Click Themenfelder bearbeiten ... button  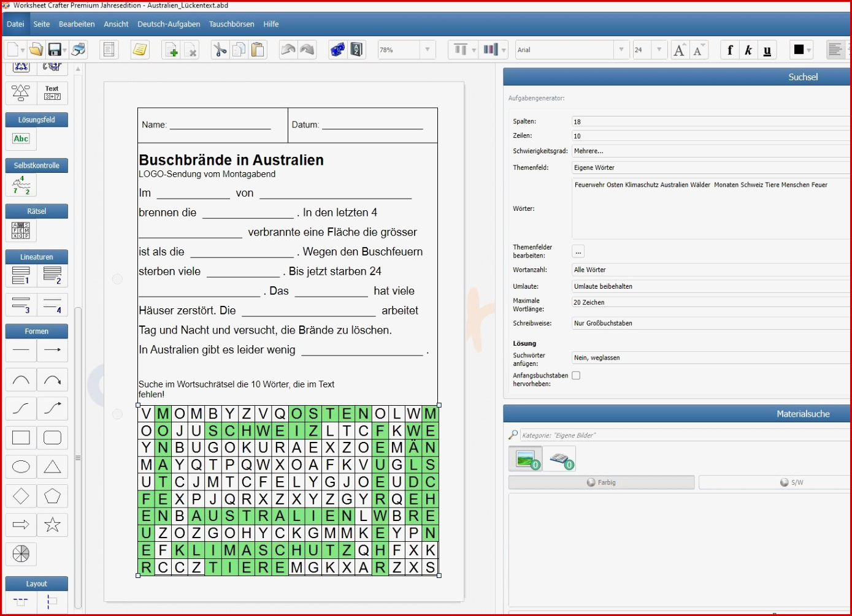(x=578, y=251)
